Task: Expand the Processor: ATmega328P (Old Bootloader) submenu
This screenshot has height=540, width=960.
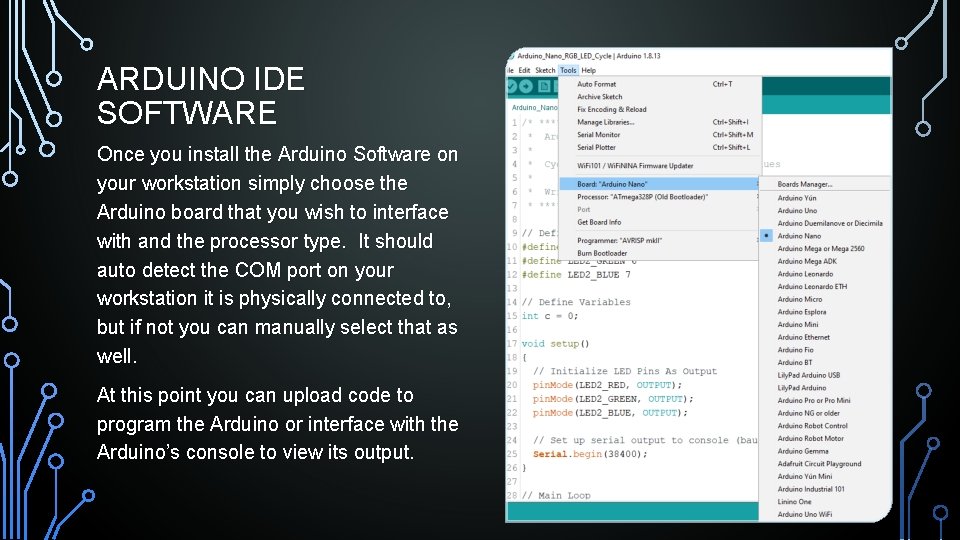Action: point(660,197)
